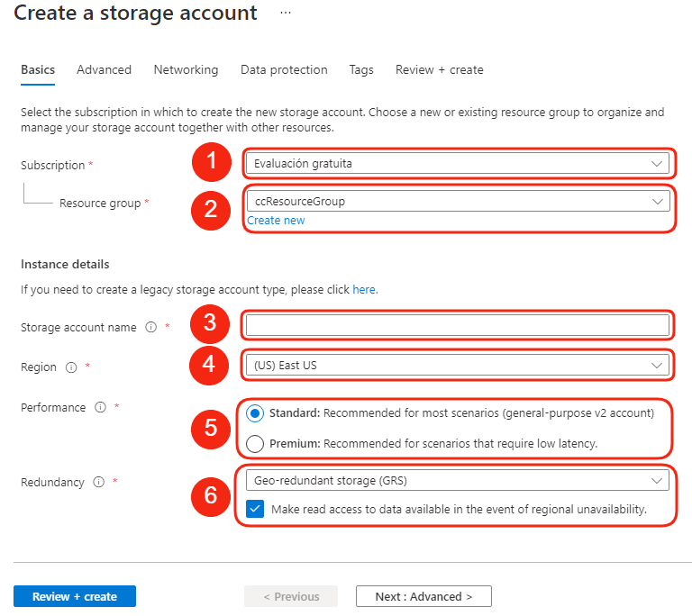
Task: Open the Networking tab
Action: tap(186, 69)
